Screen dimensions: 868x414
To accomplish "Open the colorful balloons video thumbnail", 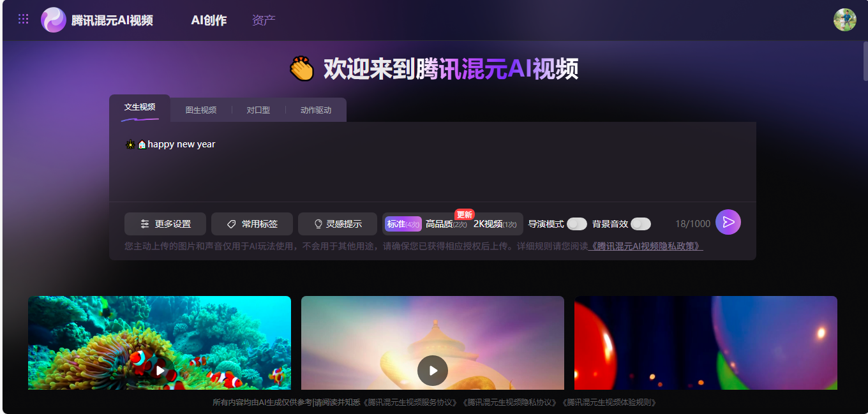I will (706, 343).
